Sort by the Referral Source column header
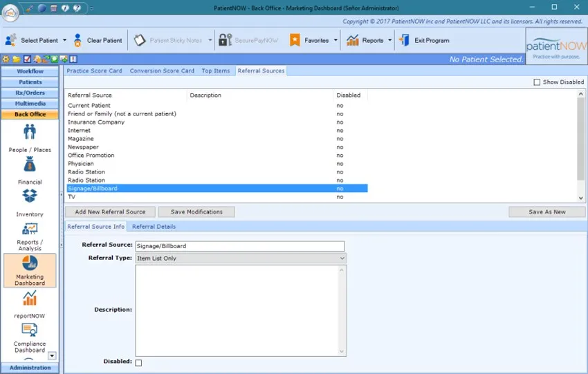 (127, 95)
